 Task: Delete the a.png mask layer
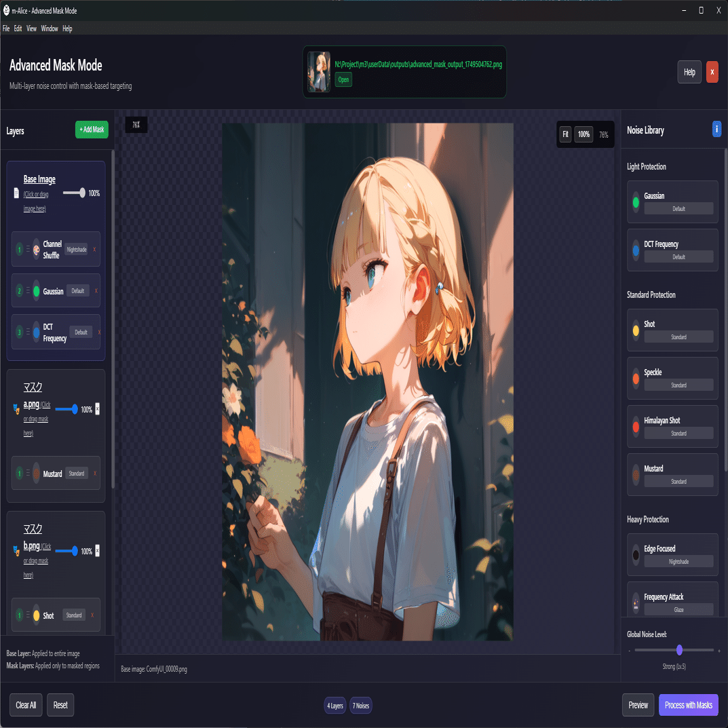(x=98, y=408)
